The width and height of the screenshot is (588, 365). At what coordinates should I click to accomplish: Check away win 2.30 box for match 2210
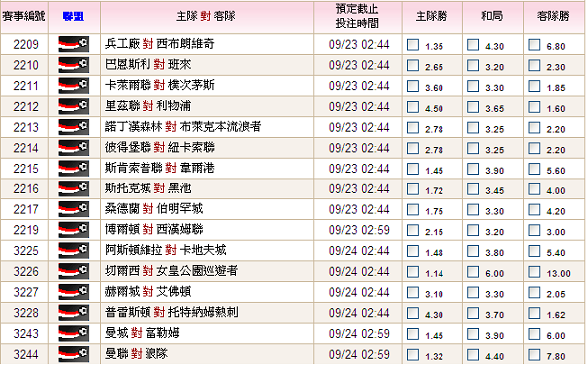point(534,65)
